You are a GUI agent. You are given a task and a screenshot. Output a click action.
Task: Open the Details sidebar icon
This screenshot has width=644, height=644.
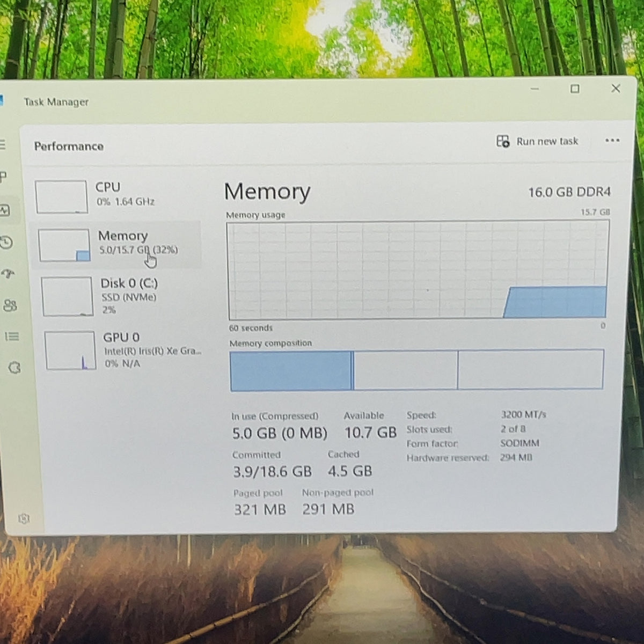tap(12, 336)
